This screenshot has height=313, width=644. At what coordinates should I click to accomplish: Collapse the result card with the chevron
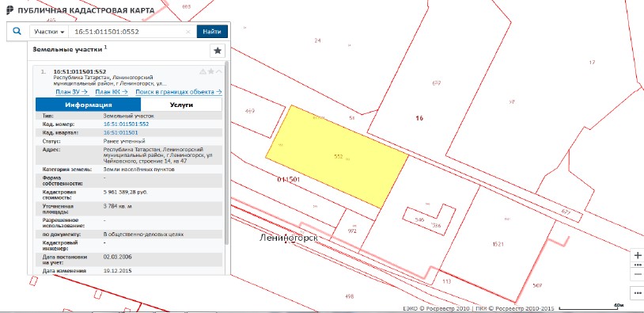[219, 71]
